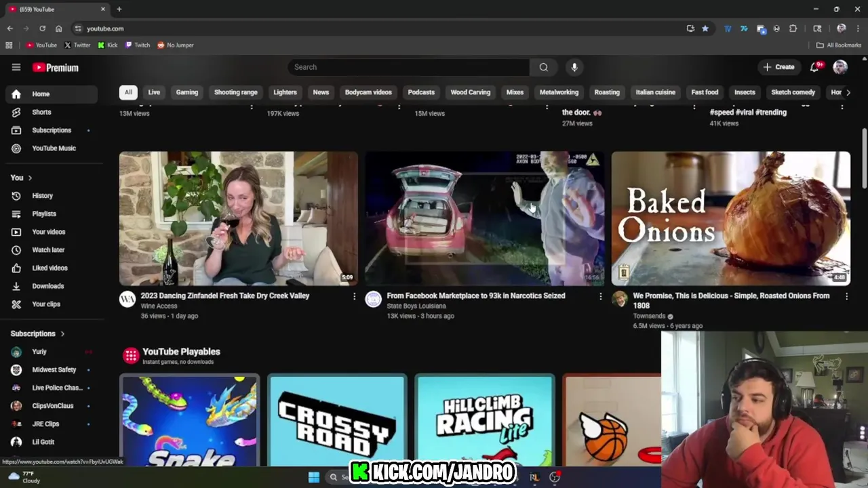Open the Twitch bookmark in bookmarks bar
Image resolution: width=868 pixels, height=488 pixels.
138,45
